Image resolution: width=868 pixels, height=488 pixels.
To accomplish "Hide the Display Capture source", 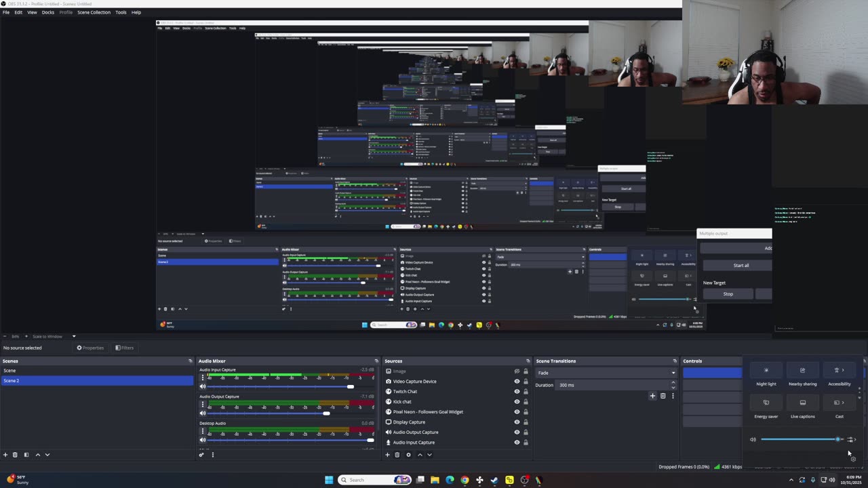I will tap(517, 422).
